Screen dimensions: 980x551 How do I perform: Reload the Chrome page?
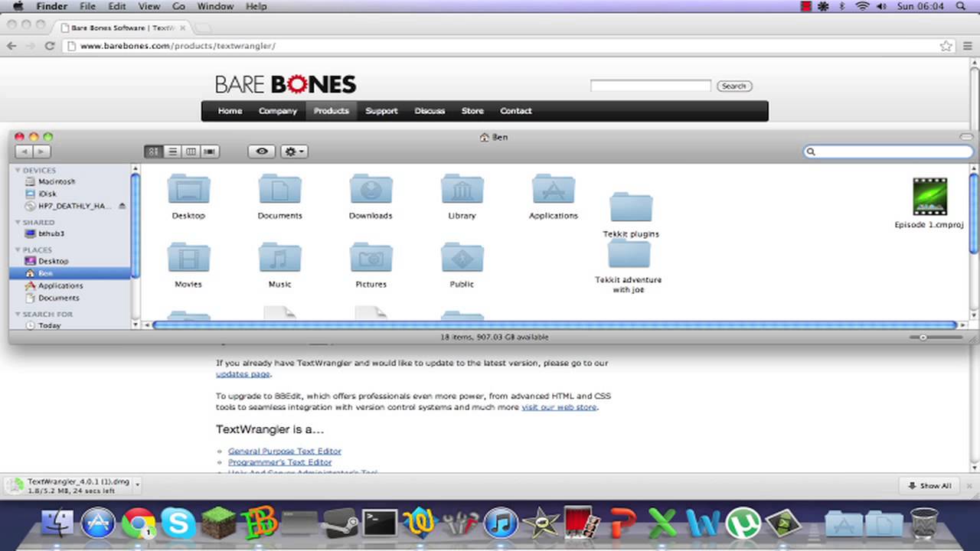point(50,46)
